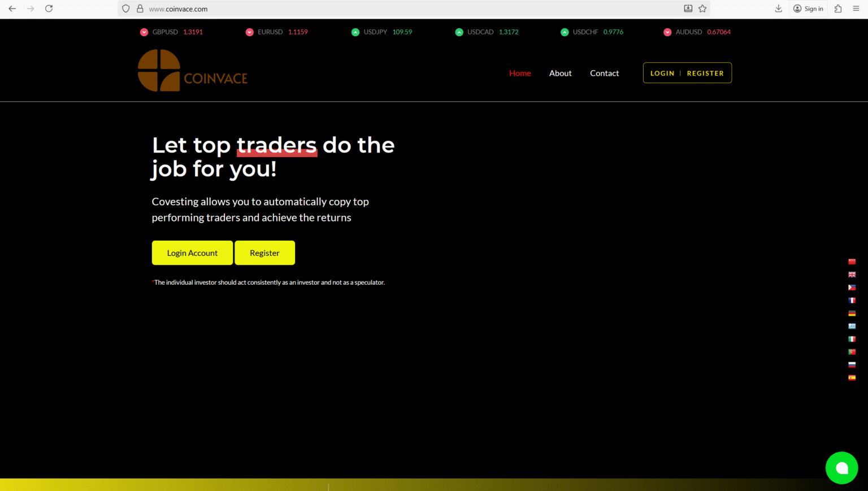Image resolution: width=868 pixels, height=491 pixels.
Task: Click the Home navigation link
Action: (520, 73)
